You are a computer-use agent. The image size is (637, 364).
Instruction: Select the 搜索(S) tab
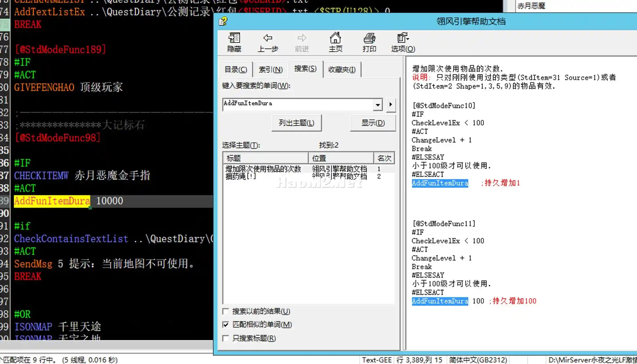pyautogui.click(x=305, y=69)
